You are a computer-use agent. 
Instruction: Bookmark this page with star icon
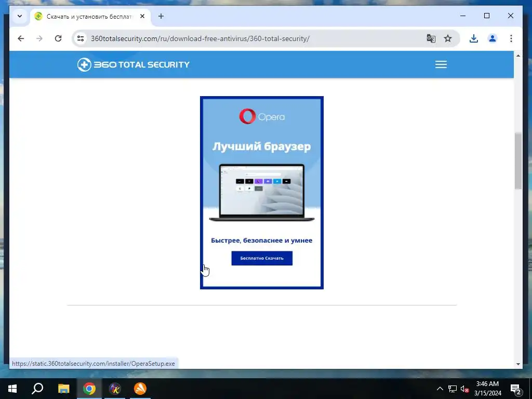(x=448, y=38)
